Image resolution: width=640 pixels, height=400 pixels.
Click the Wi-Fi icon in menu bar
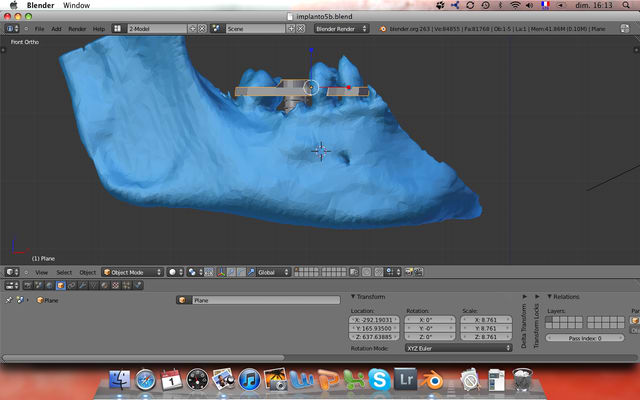coord(514,6)
